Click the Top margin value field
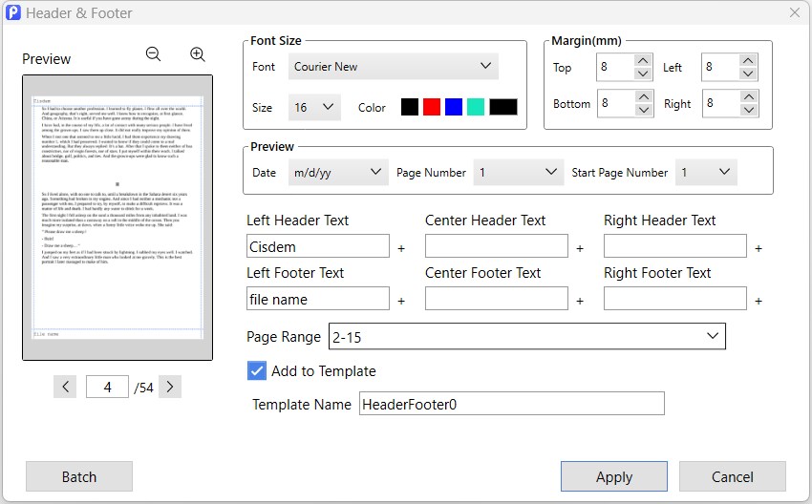 615,67
